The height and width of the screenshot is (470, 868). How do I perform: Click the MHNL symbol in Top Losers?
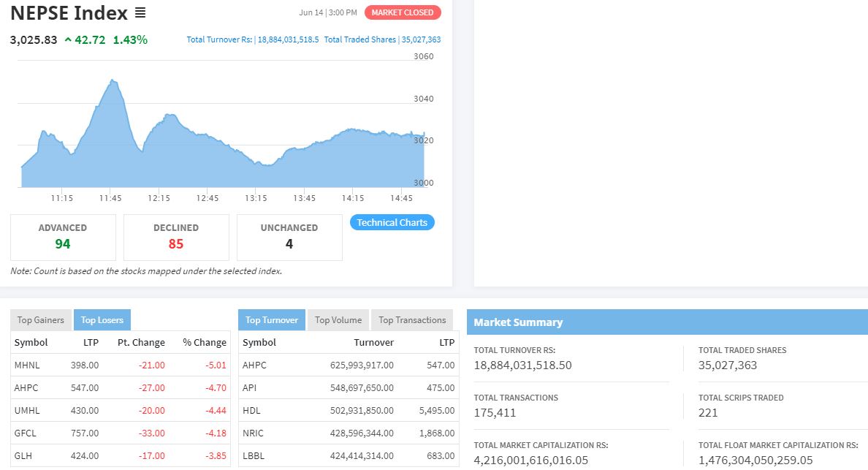tap(26, 365)
